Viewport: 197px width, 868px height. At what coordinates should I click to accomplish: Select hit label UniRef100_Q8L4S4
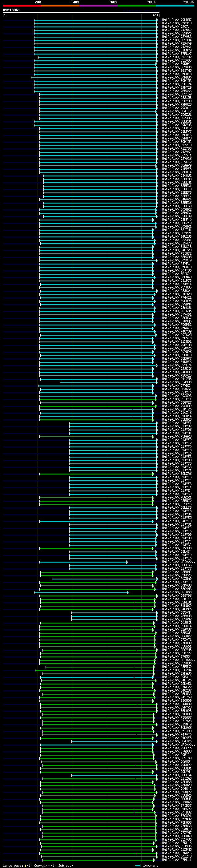pos(177,552)
